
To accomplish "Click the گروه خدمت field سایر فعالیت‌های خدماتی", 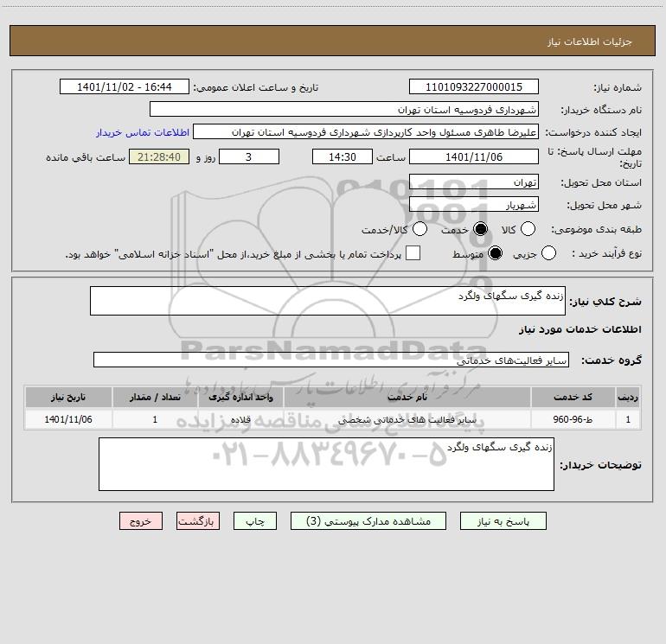I will [x=331, y=360].
